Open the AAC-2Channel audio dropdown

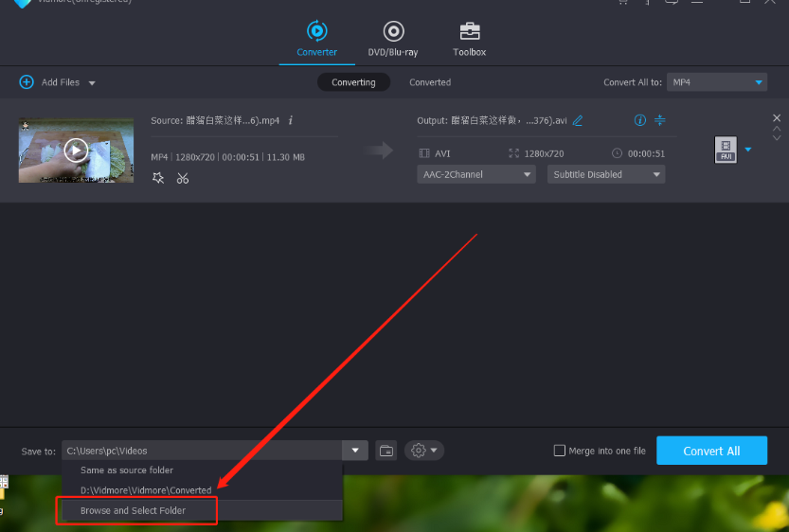click(x=476, y=174)
